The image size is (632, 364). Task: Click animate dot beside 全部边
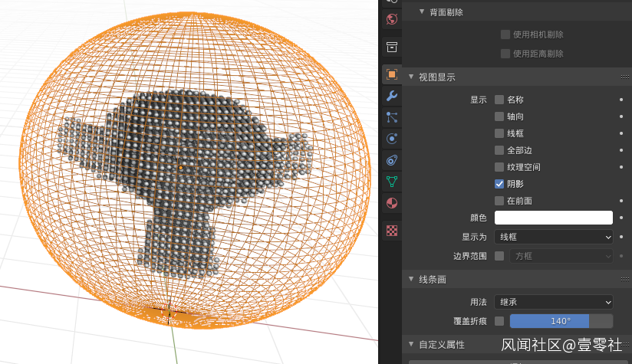[x=621, y=150]
